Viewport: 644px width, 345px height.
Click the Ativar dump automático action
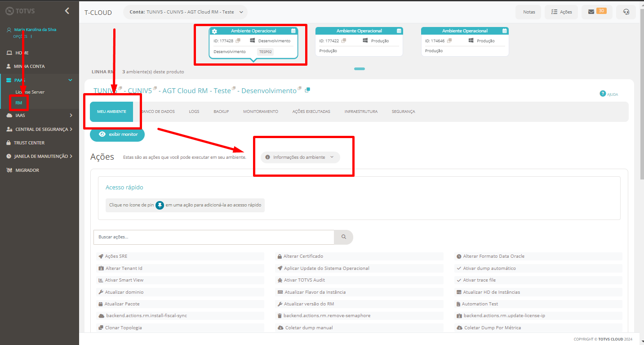[x=538, y=269]
